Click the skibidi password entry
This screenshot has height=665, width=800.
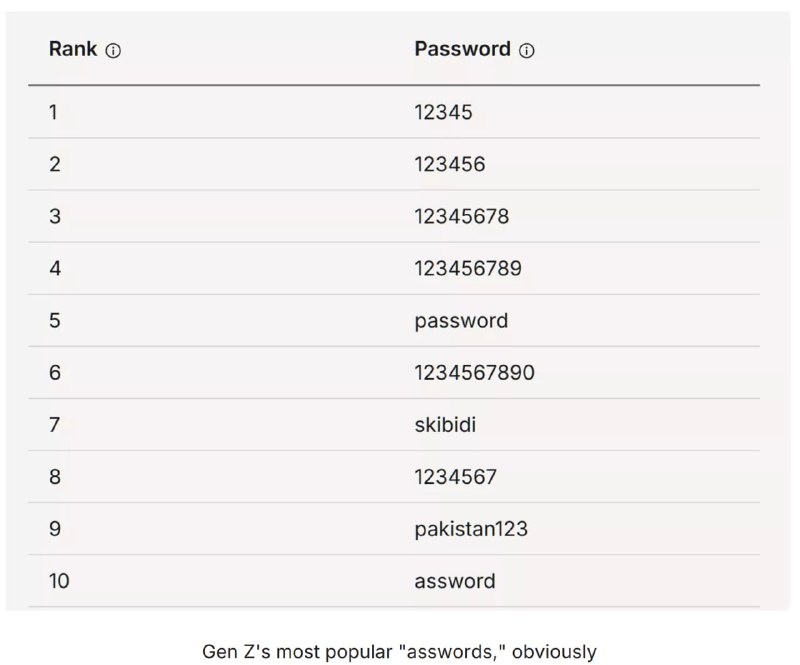pyautogui.click(x=445, y=425)
